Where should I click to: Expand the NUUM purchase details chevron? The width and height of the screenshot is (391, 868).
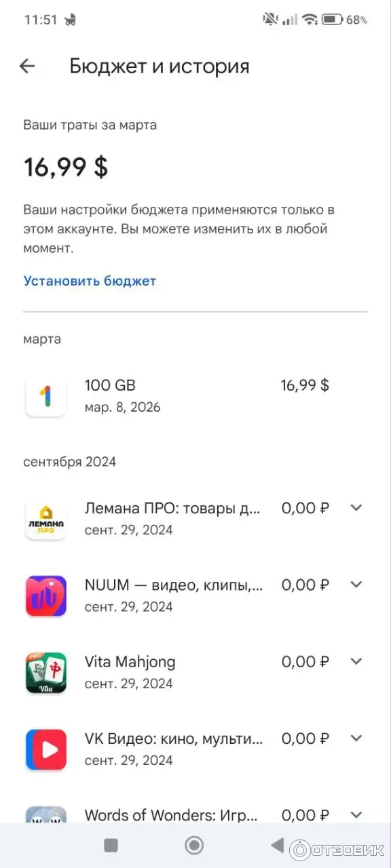[x=356, y=584]
